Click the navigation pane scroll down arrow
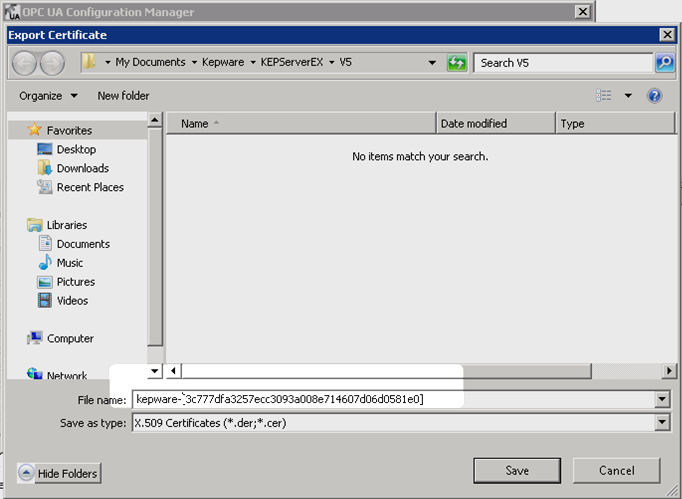Image resolution: width=682 pixels, height=499 pixels. (x=154, y=371)
